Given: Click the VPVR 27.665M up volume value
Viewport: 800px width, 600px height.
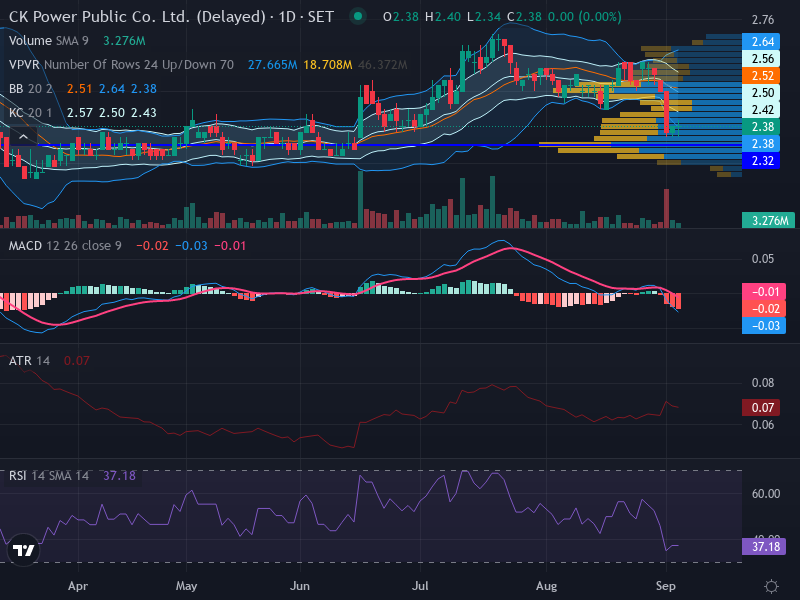Looking at the screenshot, I should point(272,65).
